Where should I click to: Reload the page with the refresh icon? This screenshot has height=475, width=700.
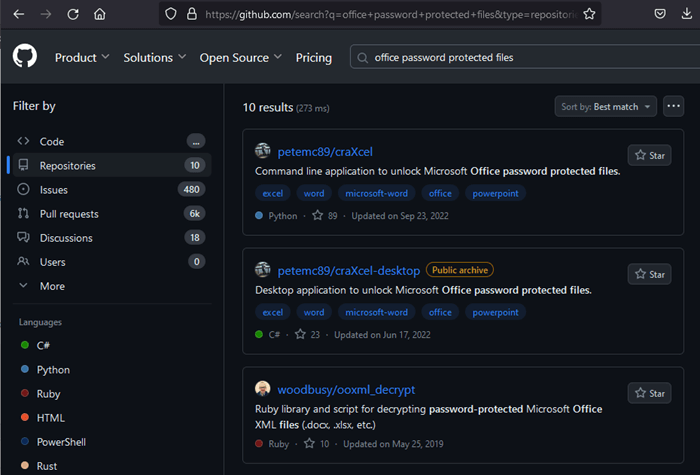[73, 14]
